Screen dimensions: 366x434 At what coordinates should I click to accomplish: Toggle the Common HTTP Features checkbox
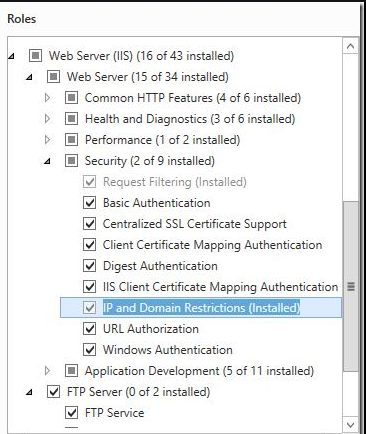point(71,98)
